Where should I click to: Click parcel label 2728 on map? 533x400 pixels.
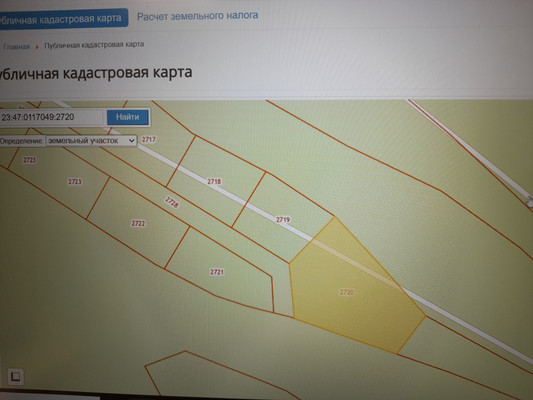172,202
